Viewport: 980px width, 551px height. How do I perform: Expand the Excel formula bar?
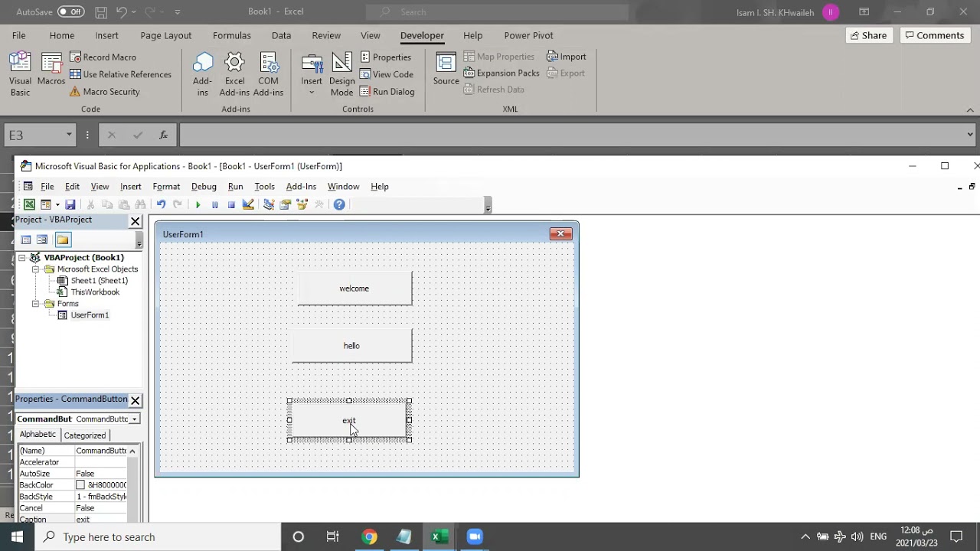[970, 135]
